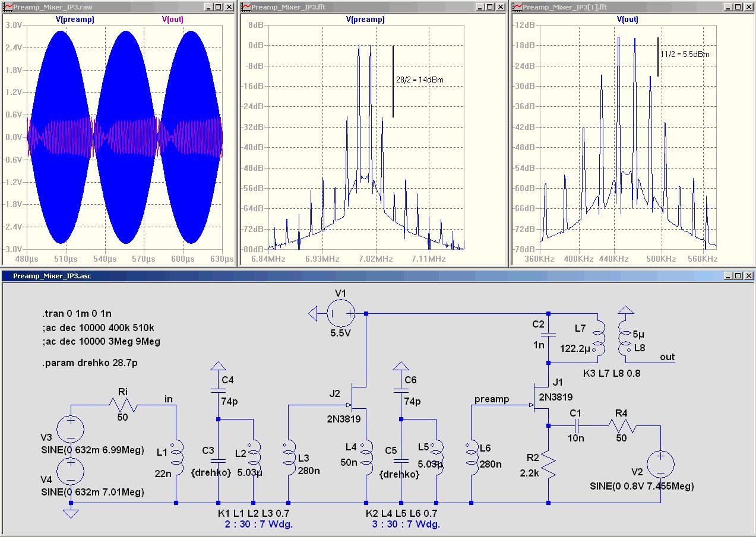Click the V2 sine source symbol

660,463
